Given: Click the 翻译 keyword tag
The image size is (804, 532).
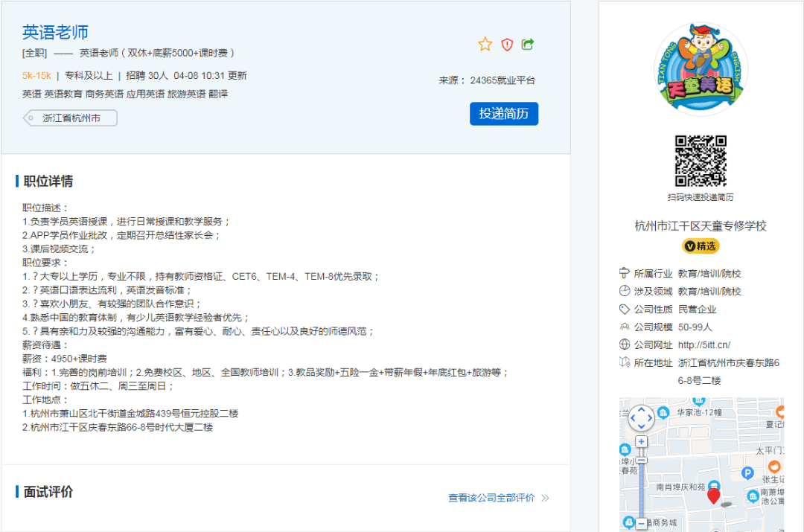Looking at the screenshot, I should coord(218,94).
